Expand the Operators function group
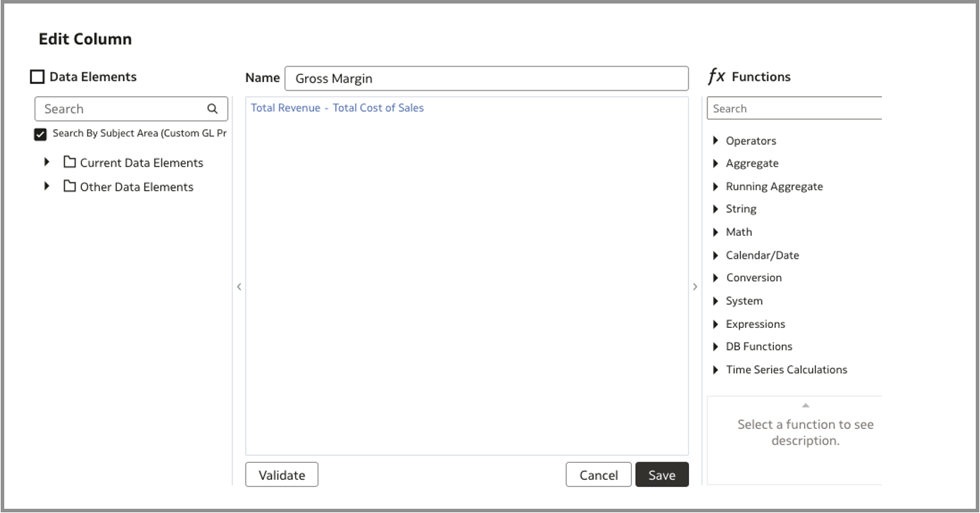 pyautogui.click(x=717, y=141)
